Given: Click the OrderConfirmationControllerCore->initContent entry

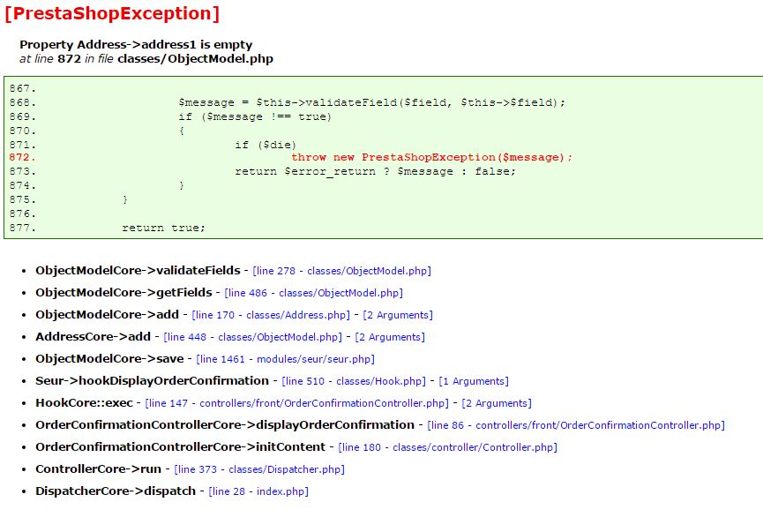Looking at the screenshot, I should [x=181, y=446].
